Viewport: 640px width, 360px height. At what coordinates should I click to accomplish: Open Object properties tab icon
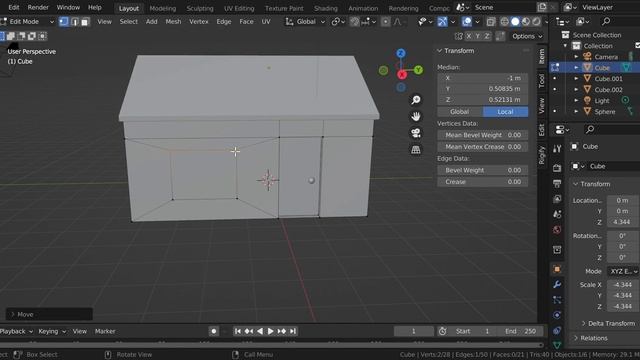[x=557, y=269]
